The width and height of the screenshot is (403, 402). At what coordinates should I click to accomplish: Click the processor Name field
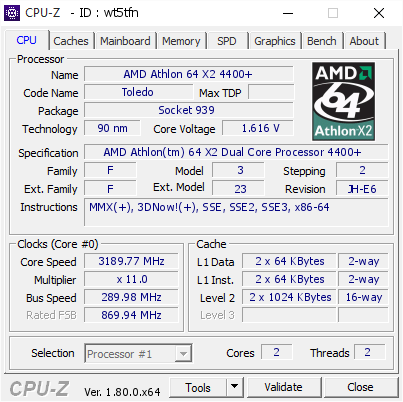[189, 74]
